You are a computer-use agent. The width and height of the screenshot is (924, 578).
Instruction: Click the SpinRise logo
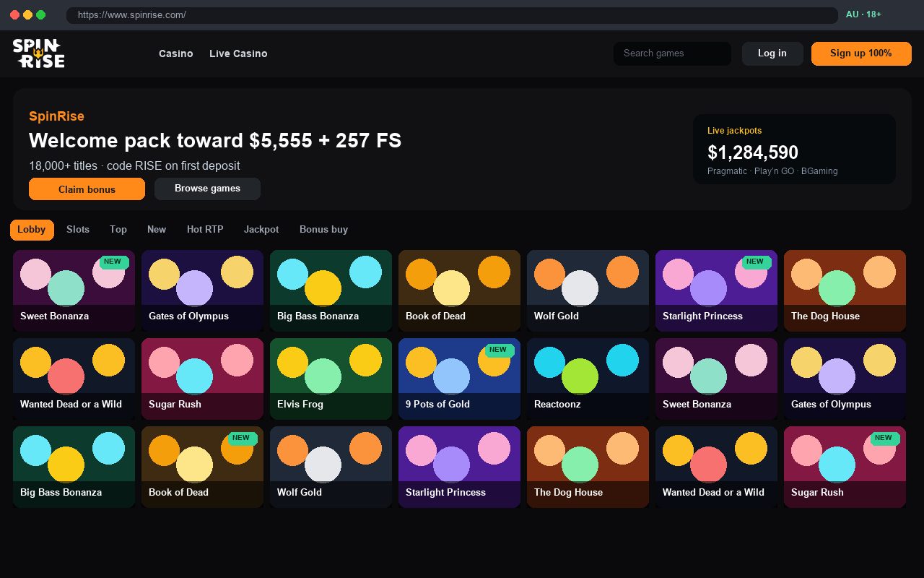point(38,53)
